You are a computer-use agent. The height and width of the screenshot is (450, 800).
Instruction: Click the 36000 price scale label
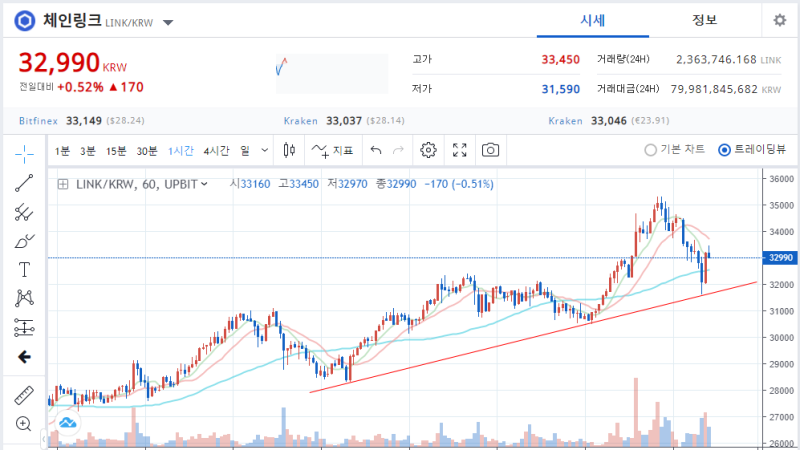click(x=781, y=179)
